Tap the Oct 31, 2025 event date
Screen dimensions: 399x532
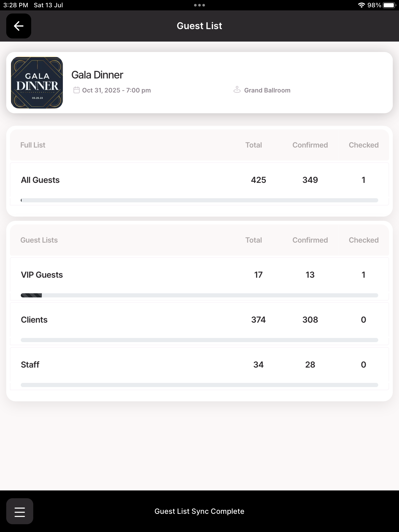click(116, 90)
